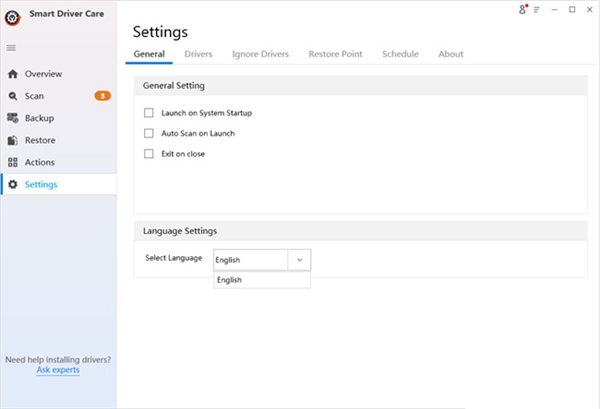Open the Overview home icon
This screenshot has height=409, width=600.
[13, 74]
